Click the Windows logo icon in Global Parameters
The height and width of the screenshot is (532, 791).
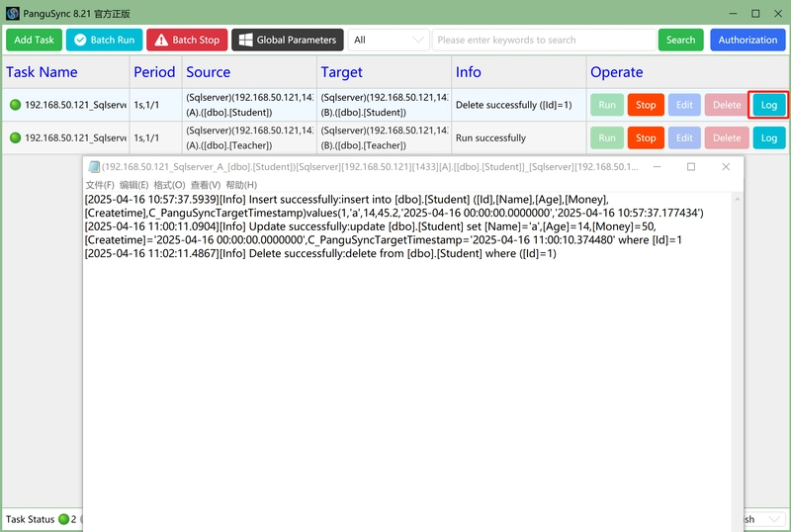[x=245, y=40]
